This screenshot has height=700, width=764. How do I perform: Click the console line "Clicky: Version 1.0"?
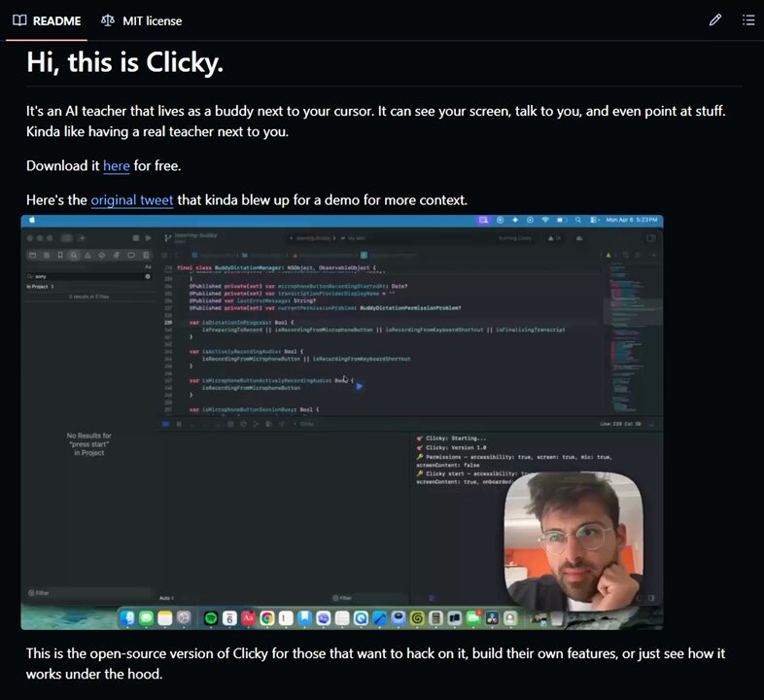pyautogui.click(x=452, y=447)
